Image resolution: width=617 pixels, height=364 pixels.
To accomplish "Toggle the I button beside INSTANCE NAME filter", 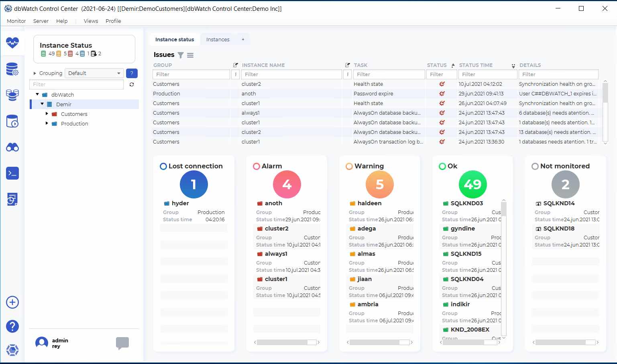I will (x=348, y=74).
